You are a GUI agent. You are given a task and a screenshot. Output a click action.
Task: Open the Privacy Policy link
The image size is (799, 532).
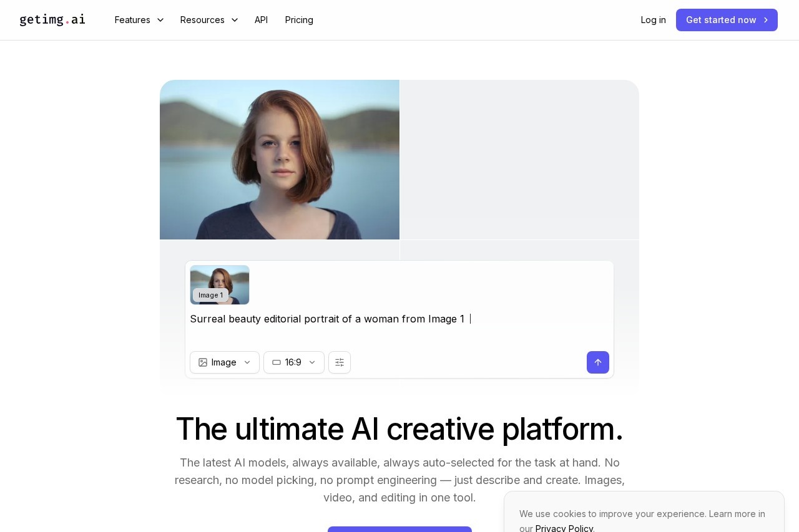coord(564,528)
